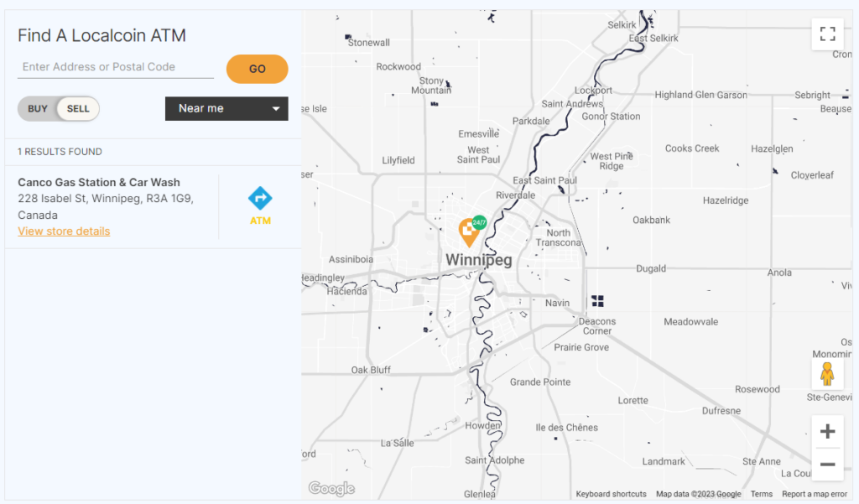
Task: Click the Prairie Grove map label
Action: 581,347
